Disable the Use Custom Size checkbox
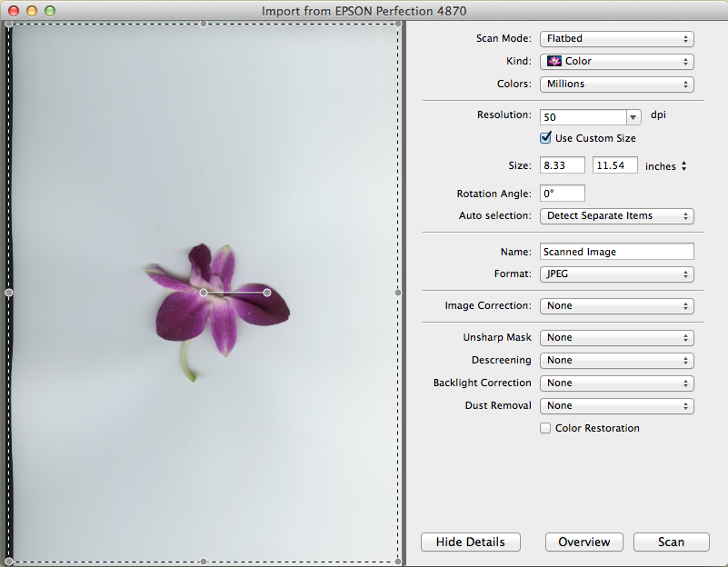The height and width of the screenshot is (567, 728). pyautogui.click(x=545, y=138)
